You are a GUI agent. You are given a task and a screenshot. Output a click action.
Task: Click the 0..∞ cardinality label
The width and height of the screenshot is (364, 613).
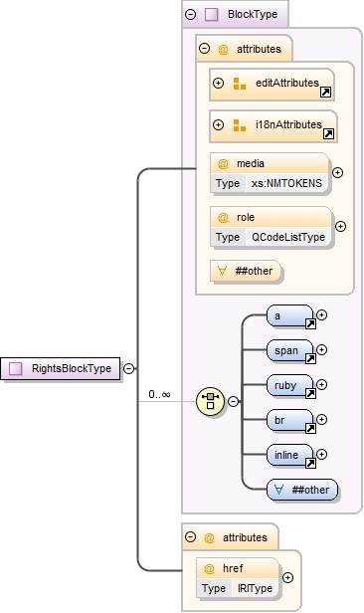point(159,394)
